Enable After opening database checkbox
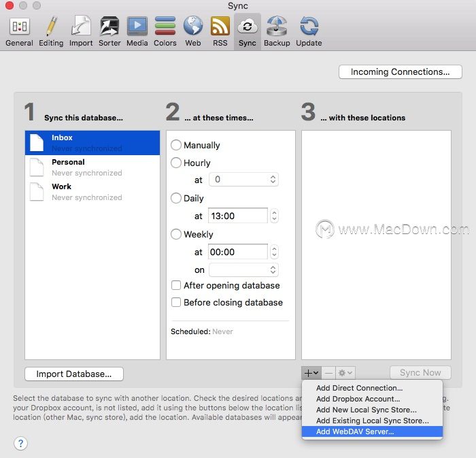Screen dimensions: 476x458 [x=176, y=285]
